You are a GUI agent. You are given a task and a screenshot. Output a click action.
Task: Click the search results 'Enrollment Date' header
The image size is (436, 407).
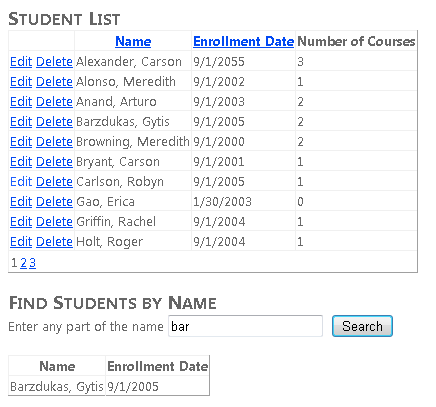(x=158, y=366)
